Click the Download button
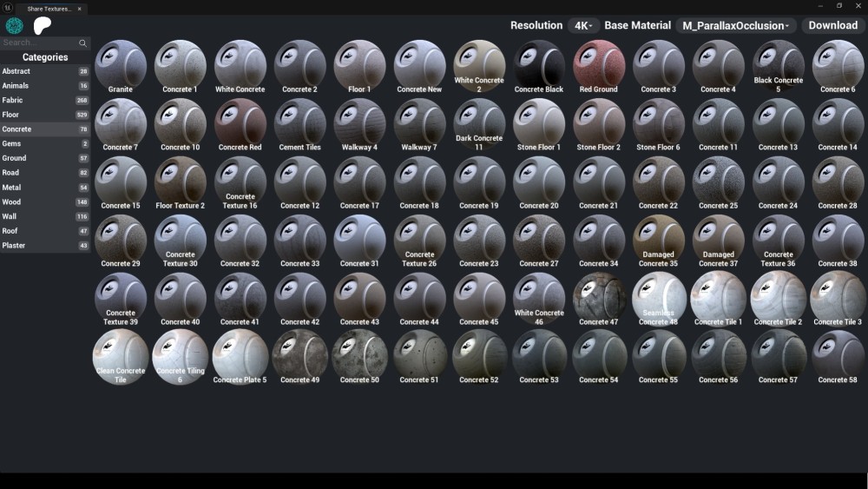This screenshot has width=868, height=489. click(x=833, y=25)
